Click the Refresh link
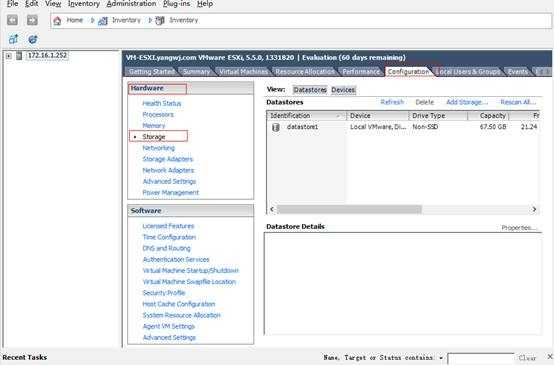The width and height of the screenshot is (554, 365). point(392,102)
